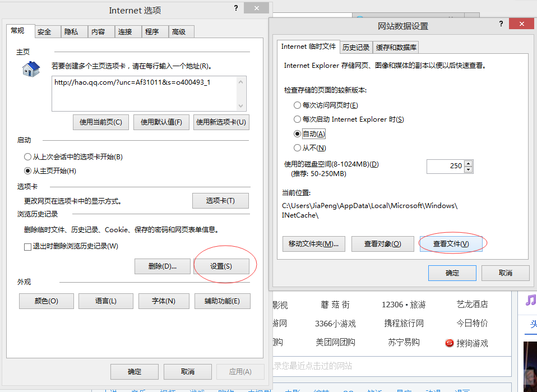Viewport: 537px width, 392px height.
Task: Open 蘑菇街 link on the web page
Action: pos(335,305)
